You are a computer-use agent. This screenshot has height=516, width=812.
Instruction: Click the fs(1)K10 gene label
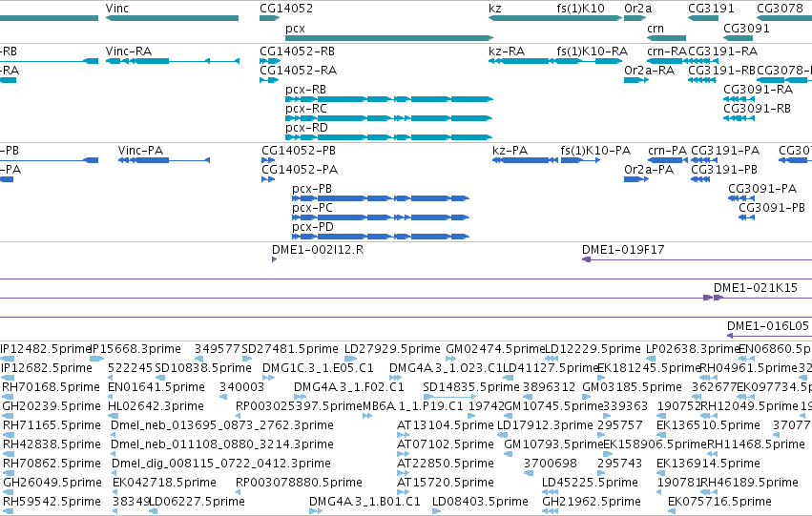coord(580,8)
